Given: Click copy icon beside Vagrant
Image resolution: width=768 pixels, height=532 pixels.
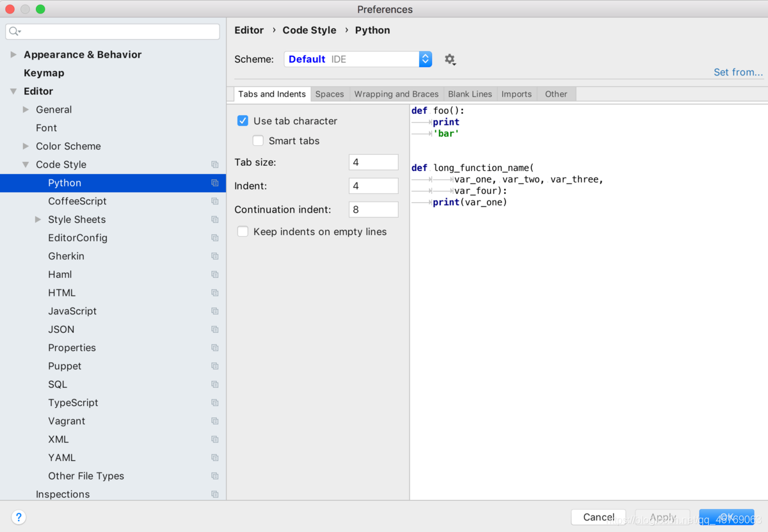Looking at the screenshot, I should coord(215,421).
